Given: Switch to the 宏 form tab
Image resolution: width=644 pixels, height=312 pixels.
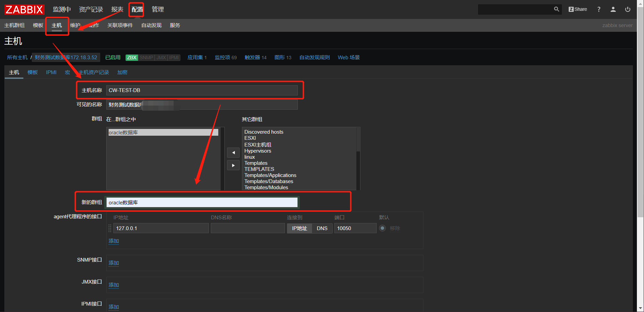Looking at the screenshot, I should pyautogui.click(x=67, y=72).
